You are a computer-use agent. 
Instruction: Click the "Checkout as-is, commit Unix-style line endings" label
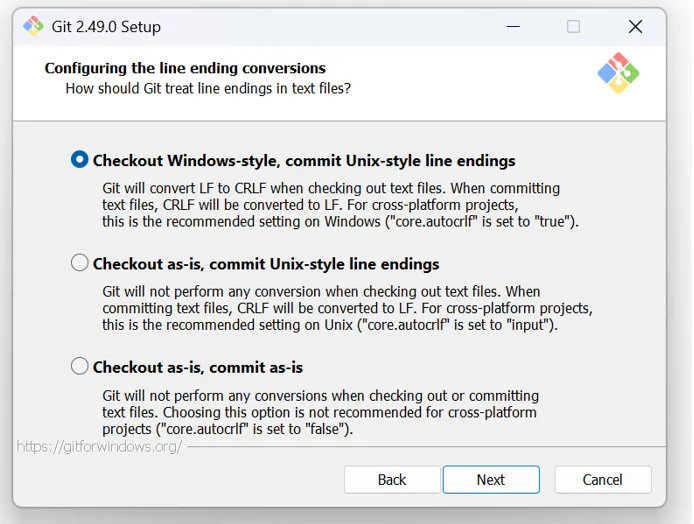click(266, 264)
